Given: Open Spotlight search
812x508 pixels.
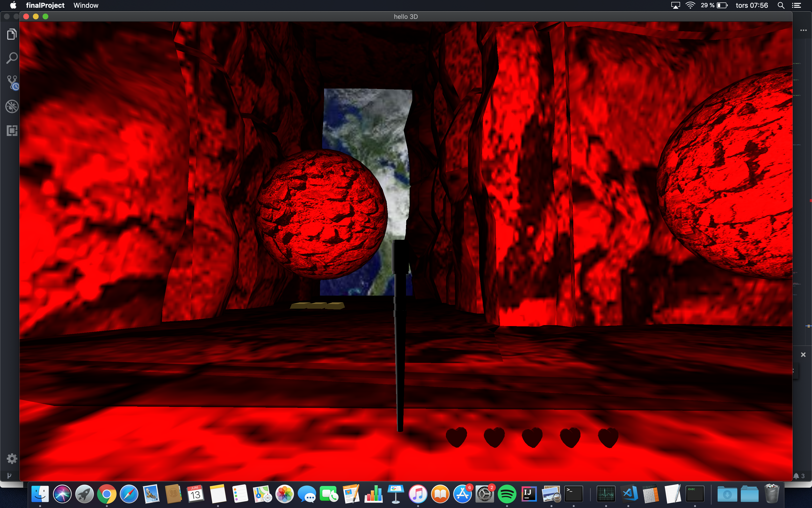Looking at the screenshot, I should [781, 5].
